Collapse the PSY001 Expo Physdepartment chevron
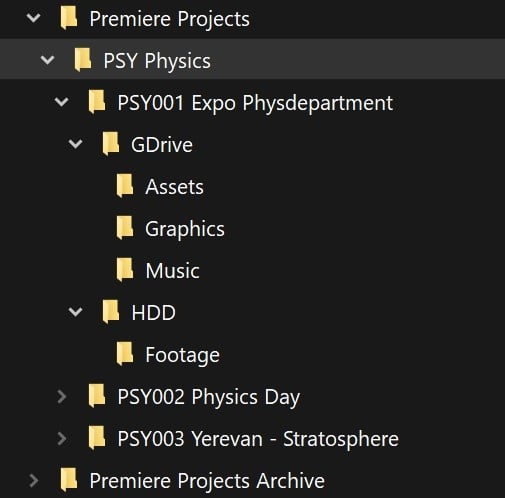Image resolution: width=505 pixels, height=498 pixels. pos(62,102)
